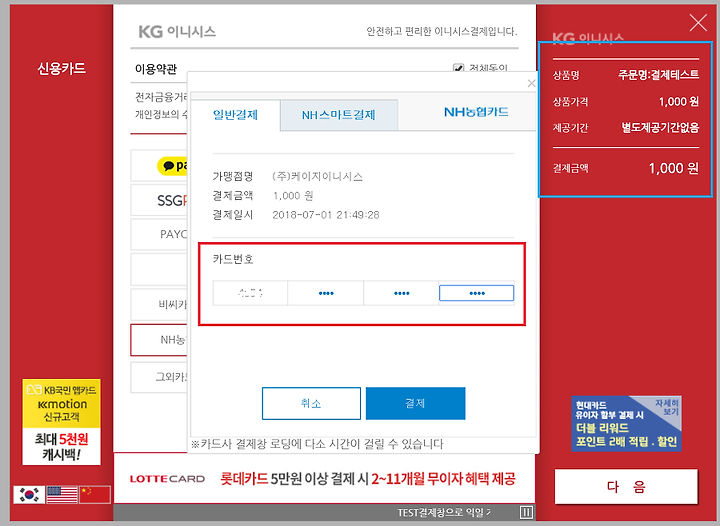Click the 카드번호 label
The image size is (720, 526).
[233, 259]
